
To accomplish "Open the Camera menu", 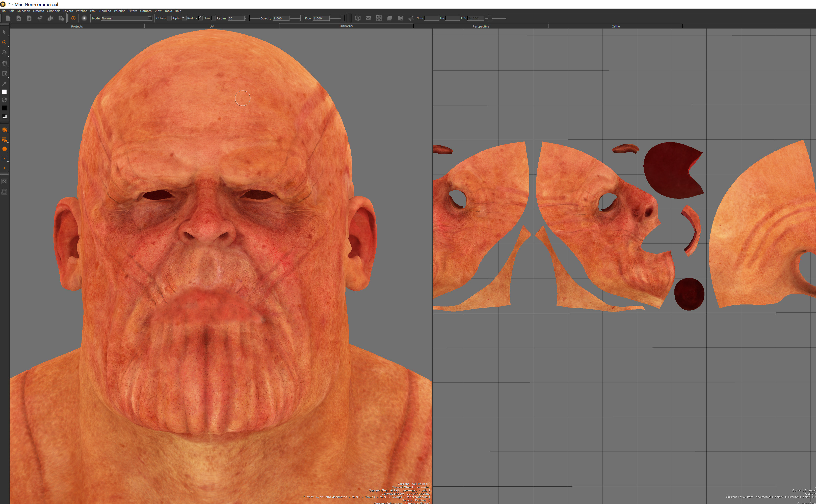I will pos(146,11).
